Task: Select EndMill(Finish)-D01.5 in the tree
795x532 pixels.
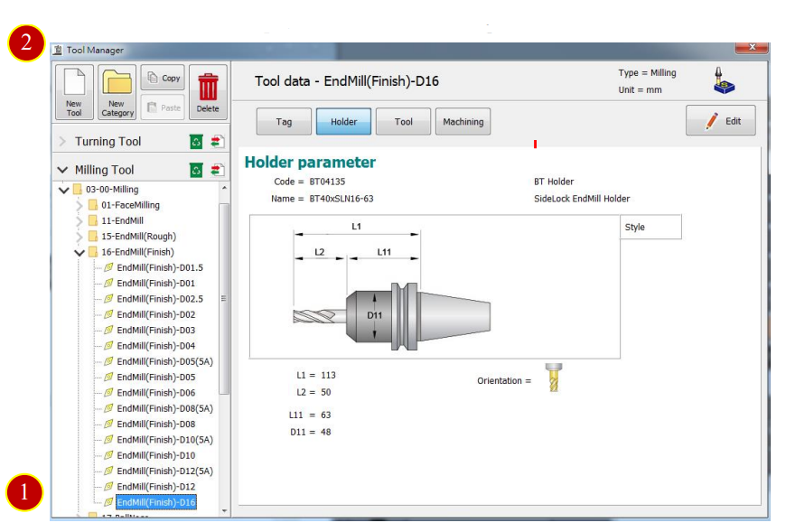Action: tap(160, 267)
